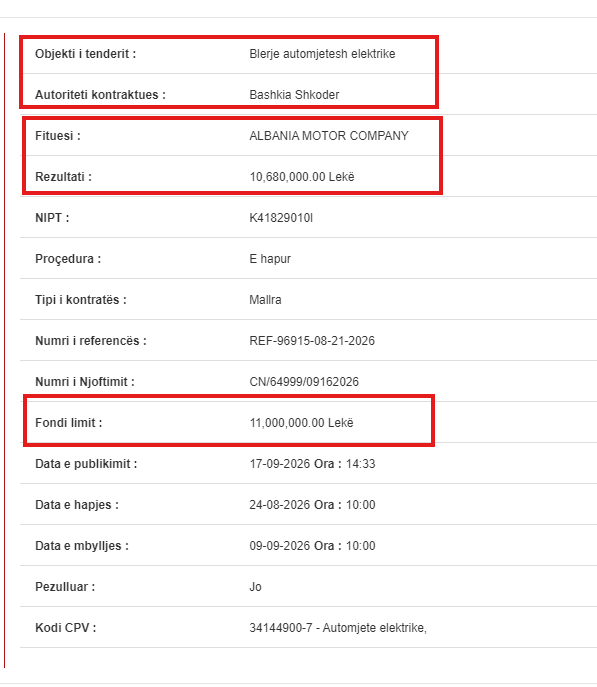The height and width of the screenshot is (687, 597).
Task: Click the procedure value 'E hapur'
Action: (270, 259)
